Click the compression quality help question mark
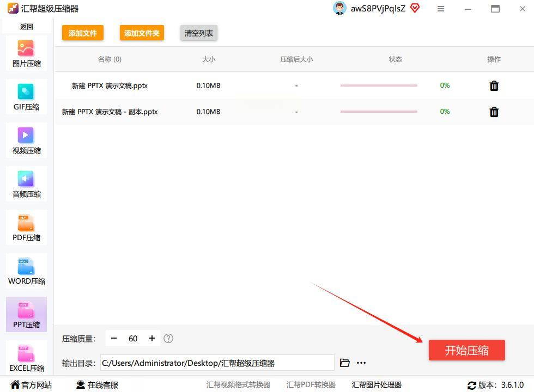 [168, 338]
